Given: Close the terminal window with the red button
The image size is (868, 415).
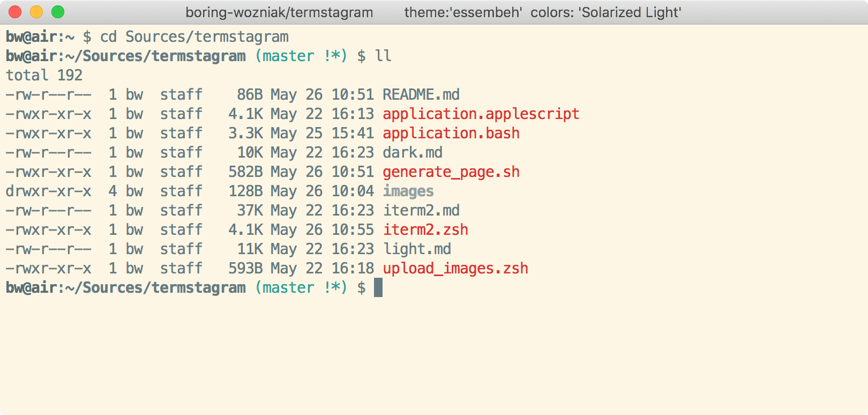Looking at the screenshot, I should pos(15,12).
